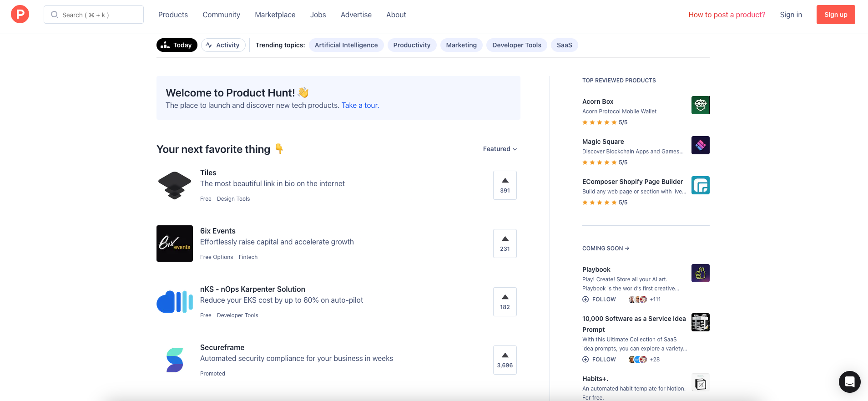Select Productivity trending topic
The image size is (868, 401).
(x=412, y=45)
